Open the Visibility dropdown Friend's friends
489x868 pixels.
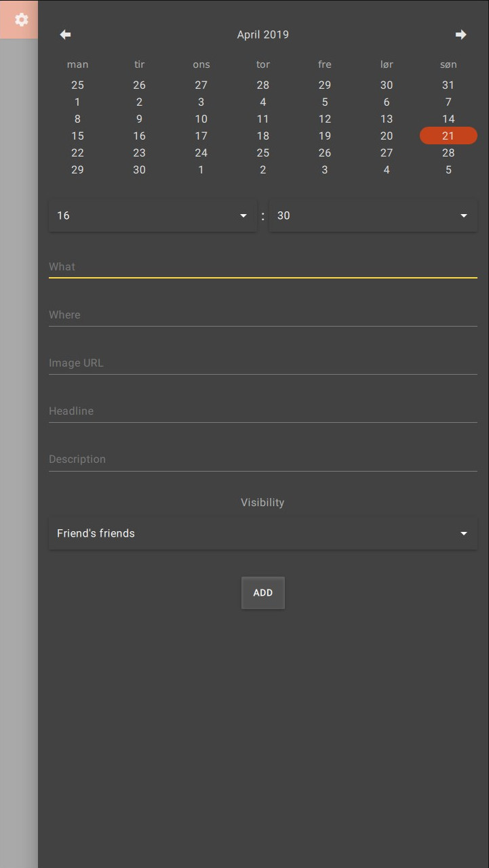263,533
